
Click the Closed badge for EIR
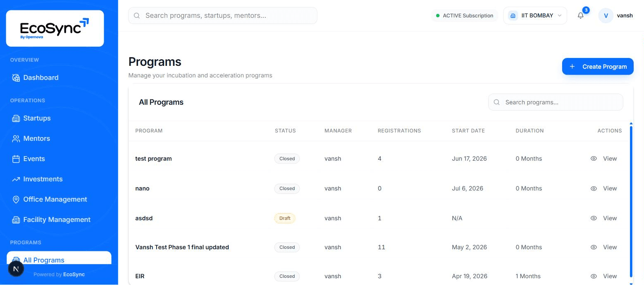coord(287,276)
